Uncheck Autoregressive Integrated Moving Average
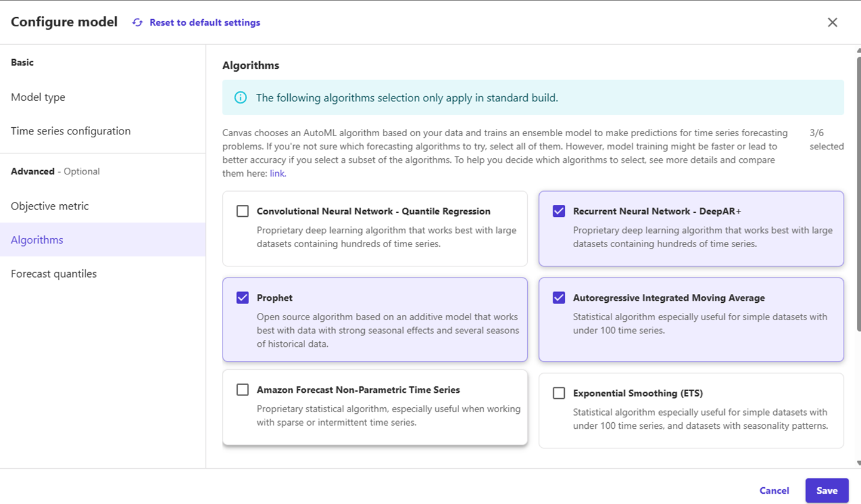The image size is (861, 504). (x=559, y=297)
